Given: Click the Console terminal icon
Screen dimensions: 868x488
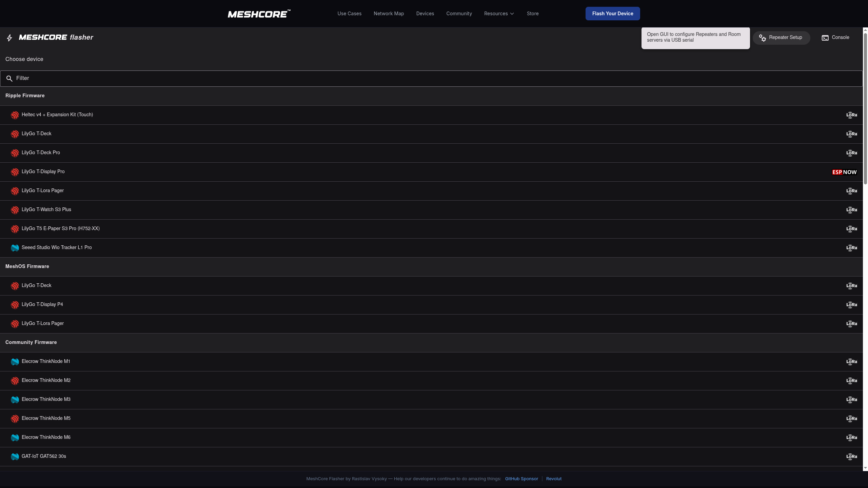Looking at the screenshot, I should tap(825, 38).
